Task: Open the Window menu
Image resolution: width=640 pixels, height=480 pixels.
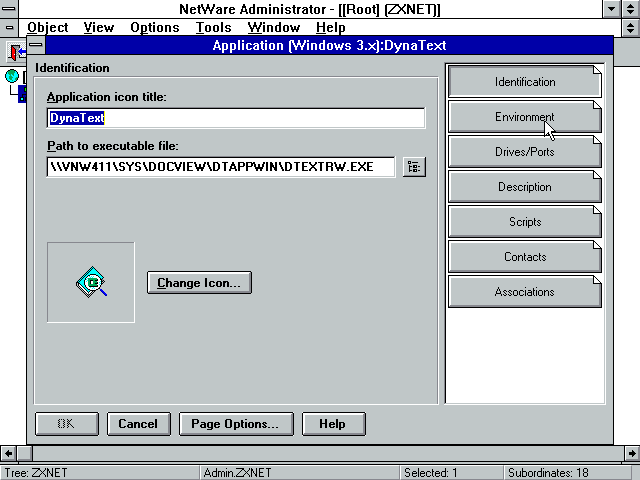Action: point(273,27)
